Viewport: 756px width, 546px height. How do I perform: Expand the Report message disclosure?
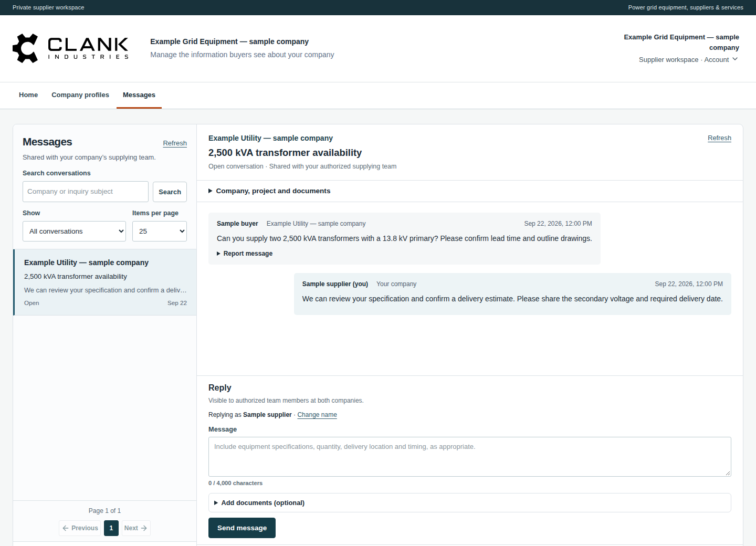click(x=245, y=254)
